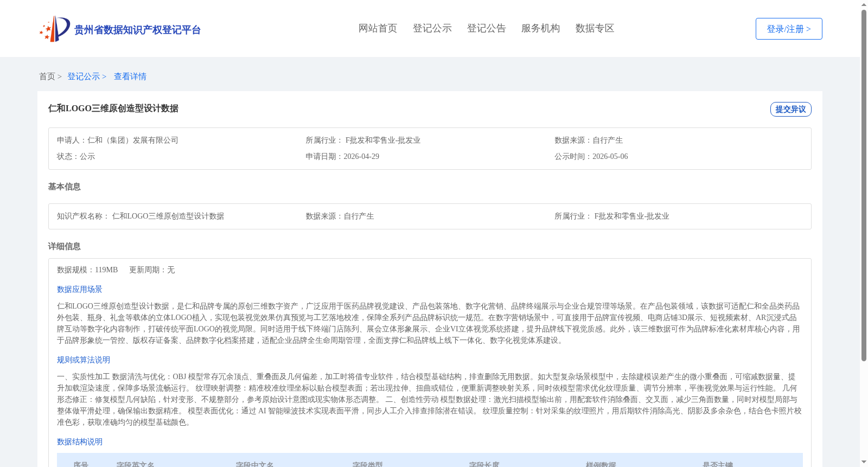Screen dimensions: 868x467
Task: Click the scrollbar up arrow
Action: (864, 4)
